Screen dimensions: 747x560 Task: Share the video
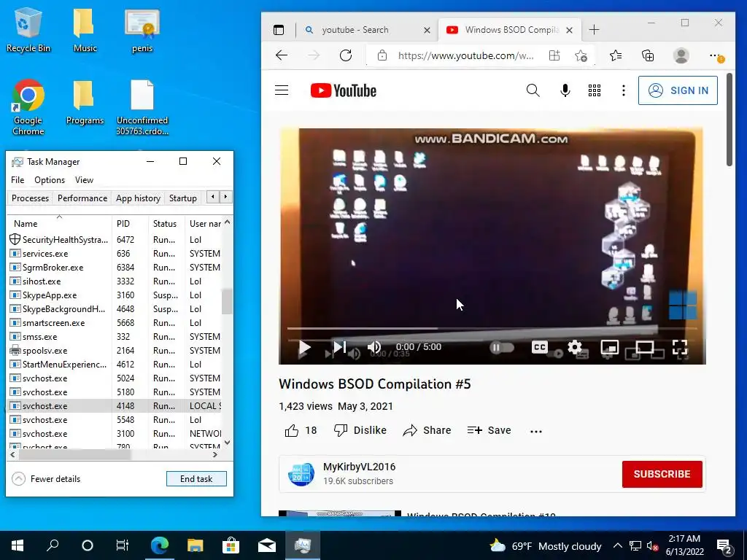point(427,430)
